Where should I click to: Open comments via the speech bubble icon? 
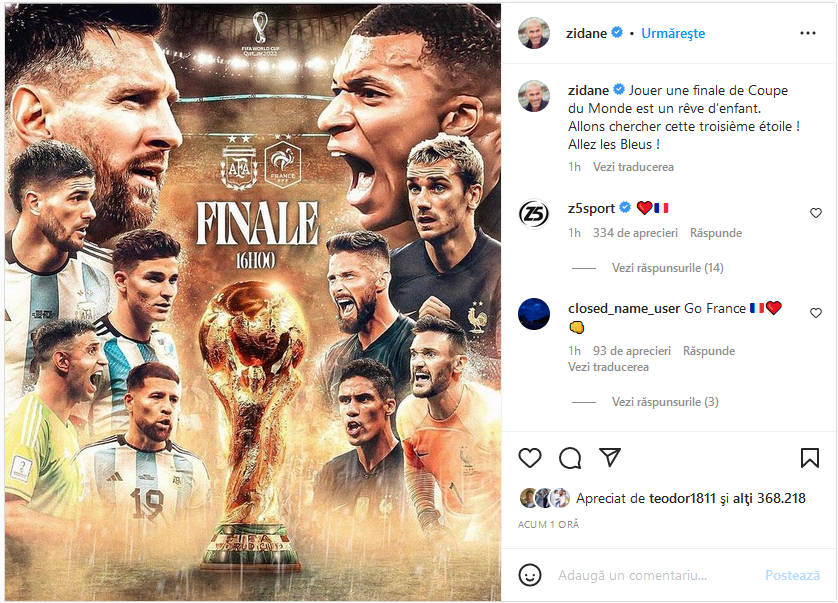point(570,458)
